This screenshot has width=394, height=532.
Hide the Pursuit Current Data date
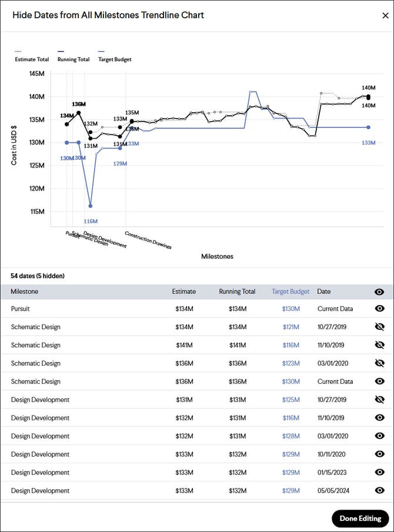(379, 309)
